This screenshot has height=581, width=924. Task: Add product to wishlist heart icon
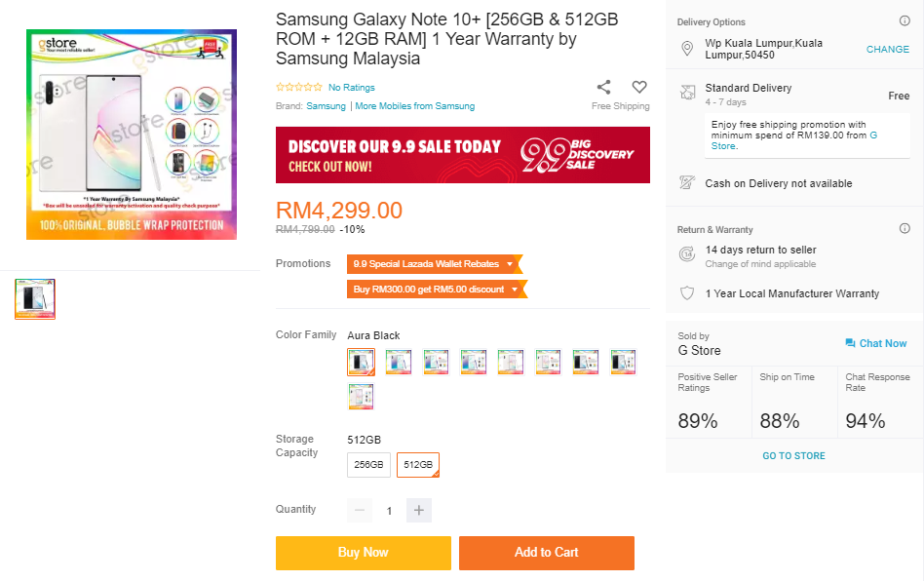click(x=639, y=87)
